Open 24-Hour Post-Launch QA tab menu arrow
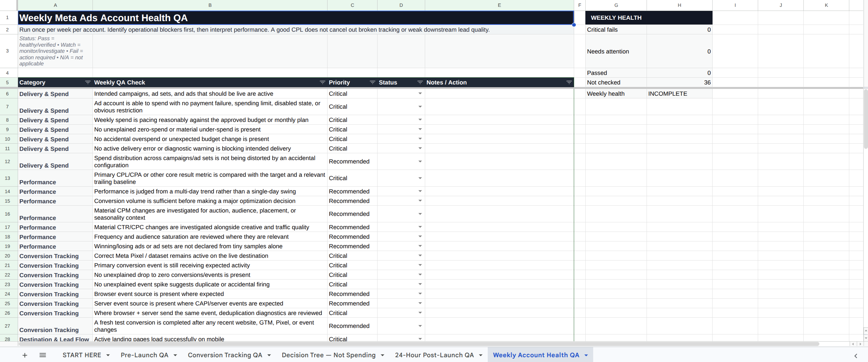Viewport: 868px width, 362px height. [481, 356]
